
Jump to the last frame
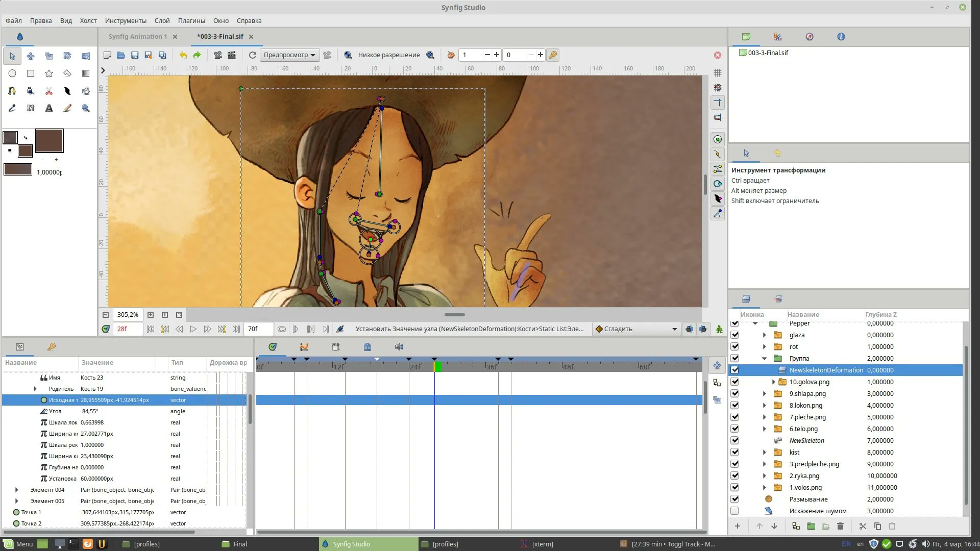click(236, 330)
